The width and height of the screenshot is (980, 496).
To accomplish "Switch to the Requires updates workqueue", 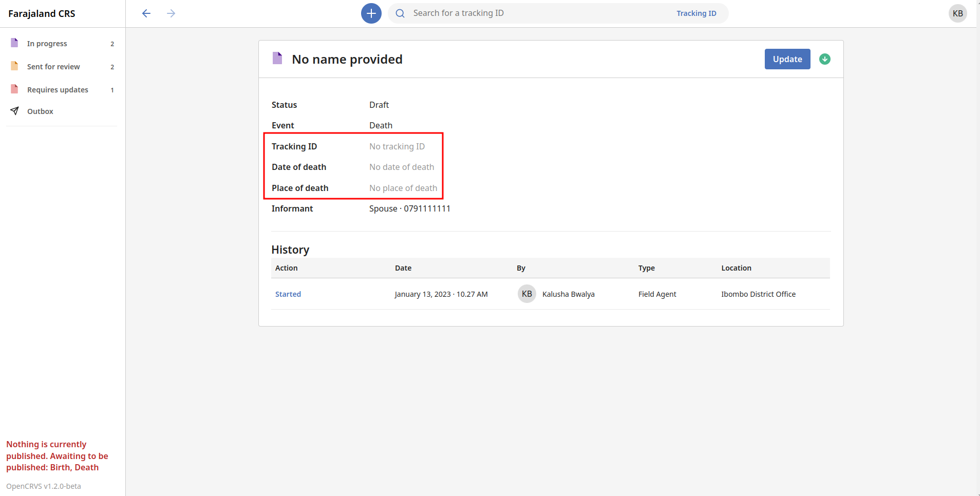I will (58, 89).
